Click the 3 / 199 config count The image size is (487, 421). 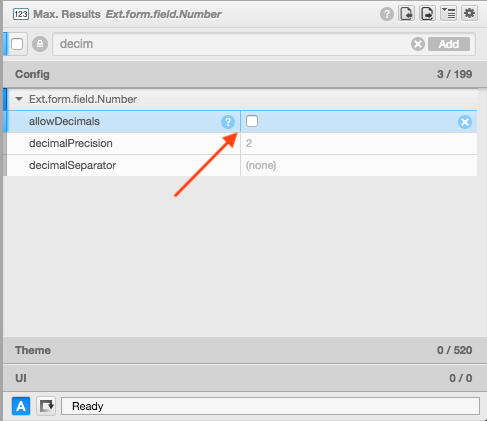454,74
